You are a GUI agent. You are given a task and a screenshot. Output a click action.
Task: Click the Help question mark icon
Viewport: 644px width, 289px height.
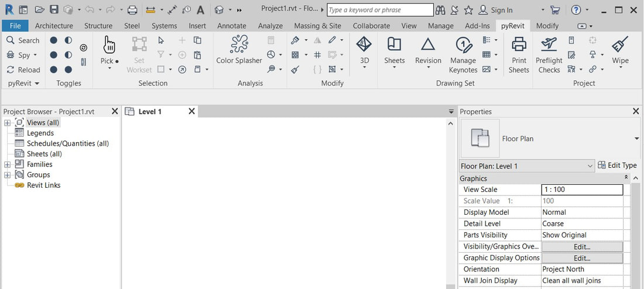click(x=577, y=10)
